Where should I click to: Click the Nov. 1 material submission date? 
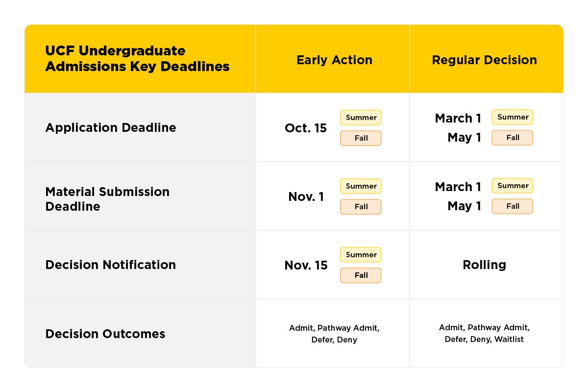tap(306, 196)
